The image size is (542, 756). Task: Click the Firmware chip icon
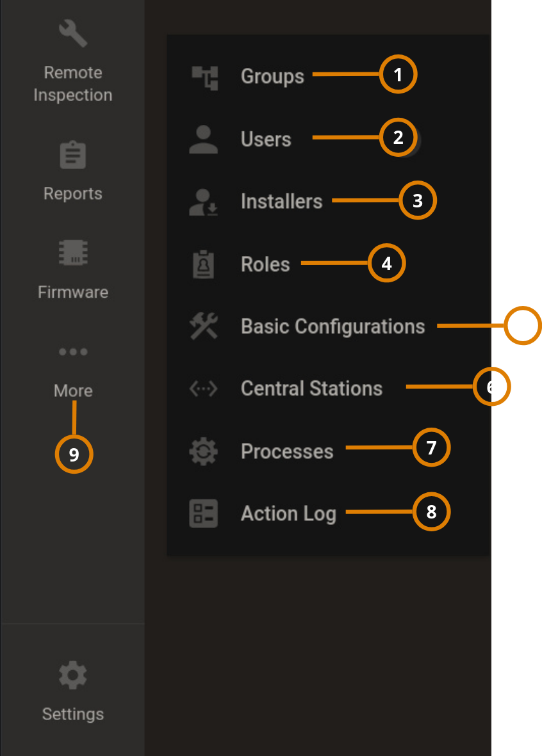tap(72, 252)
